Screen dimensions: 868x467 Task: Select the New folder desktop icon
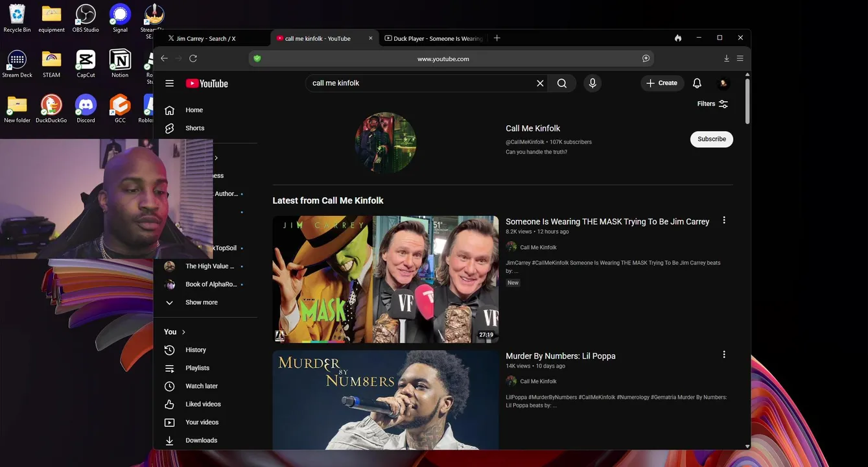(17, 109)
